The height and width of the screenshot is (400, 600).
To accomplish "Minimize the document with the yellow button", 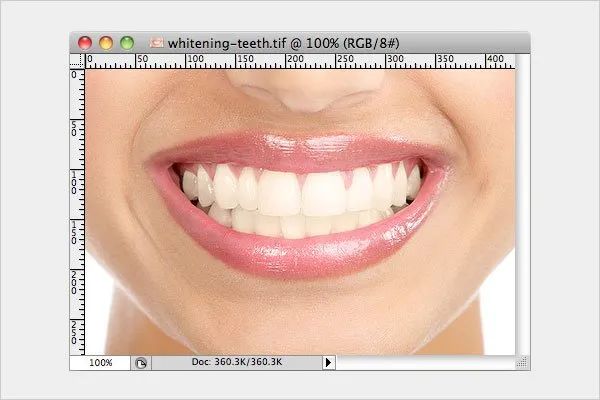I will pyautogui.click(x=105, y=43).
